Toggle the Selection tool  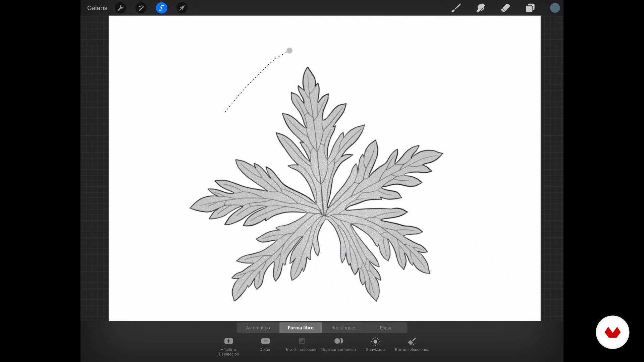tap(161, 8)
